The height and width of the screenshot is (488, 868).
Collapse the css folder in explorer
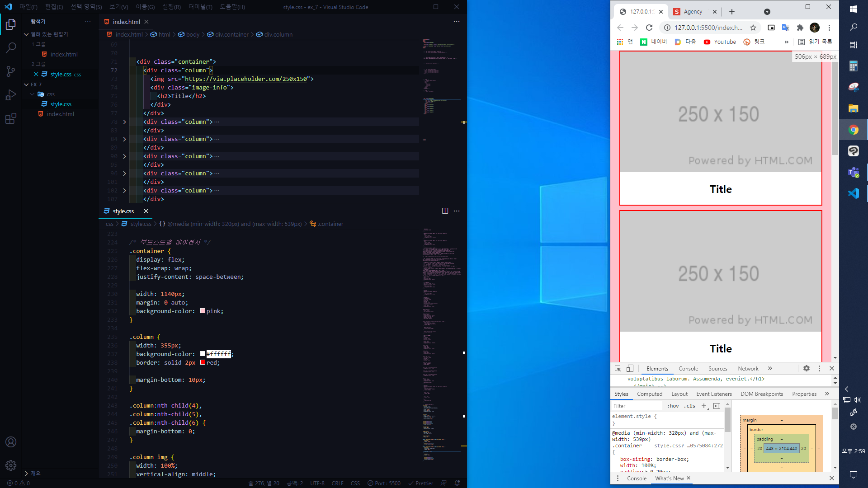point(33,94)
